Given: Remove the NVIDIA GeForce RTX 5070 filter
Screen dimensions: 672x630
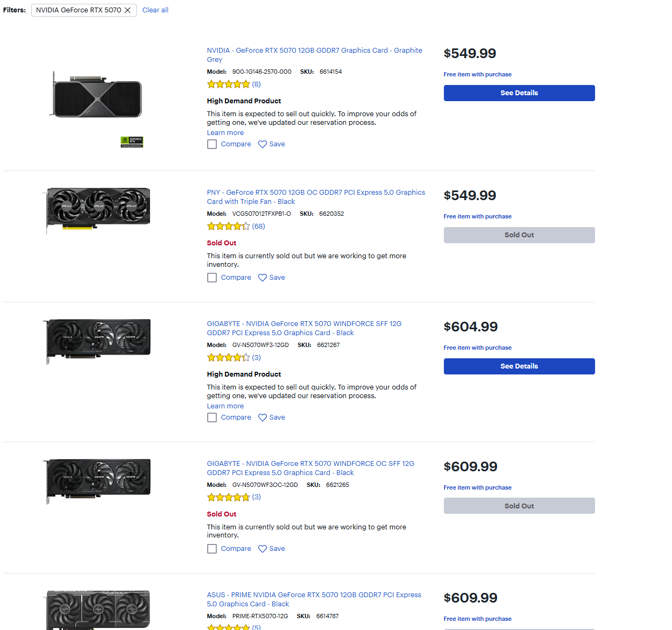Looking at the screenshot, I should 128,10.
